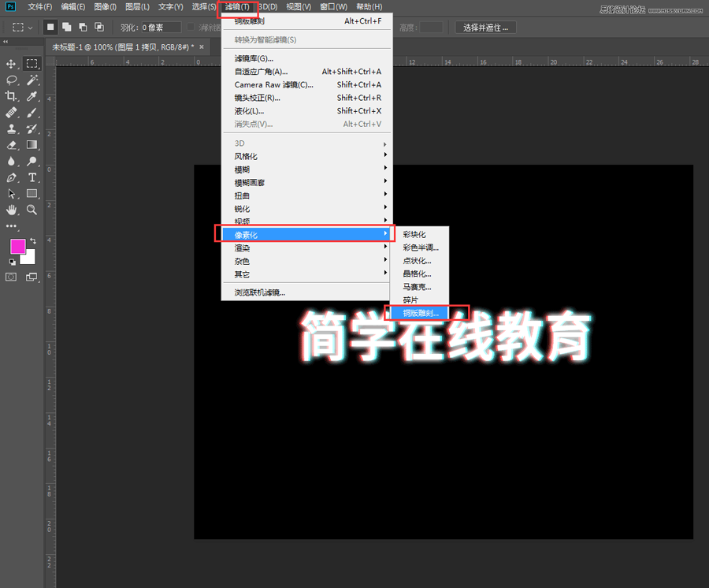The image size is (709, 588).
Task: Click the magenta foreground color swatch
Action: click(x=17, y=247)
